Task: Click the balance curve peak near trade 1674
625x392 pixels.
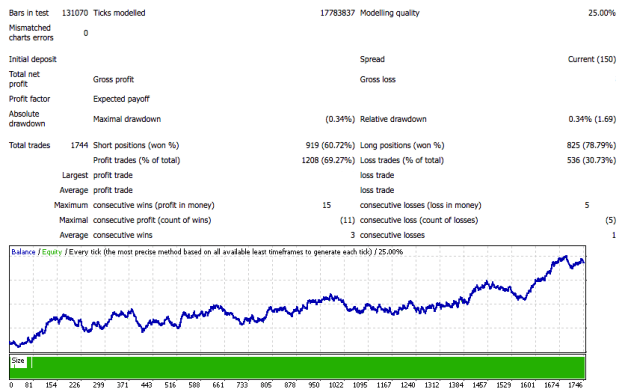Action: (565, 256)
